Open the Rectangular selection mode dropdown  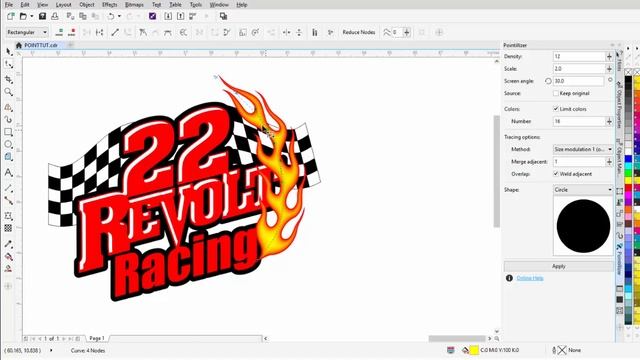[x=27, y=32]
